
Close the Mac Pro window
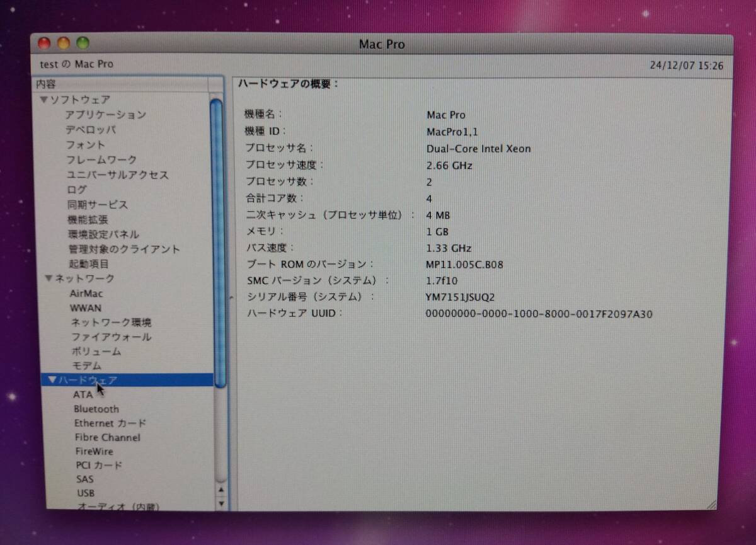[44, 43]
